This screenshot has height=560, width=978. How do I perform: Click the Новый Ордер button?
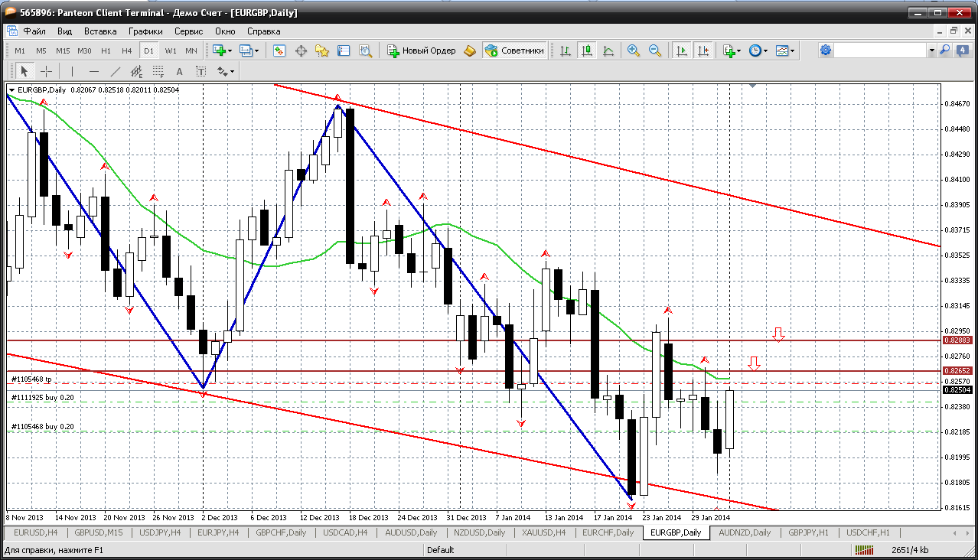(421, 50)
